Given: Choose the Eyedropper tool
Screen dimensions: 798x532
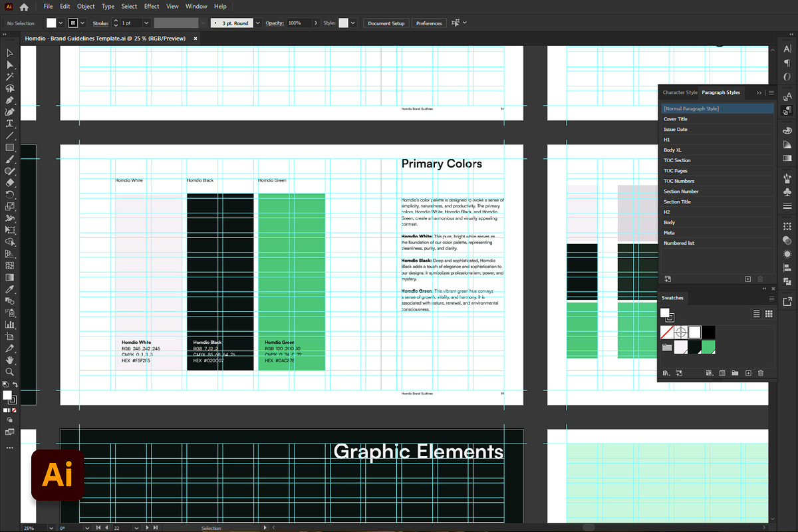Looking at the screenshot, I should tap(10, 289).
